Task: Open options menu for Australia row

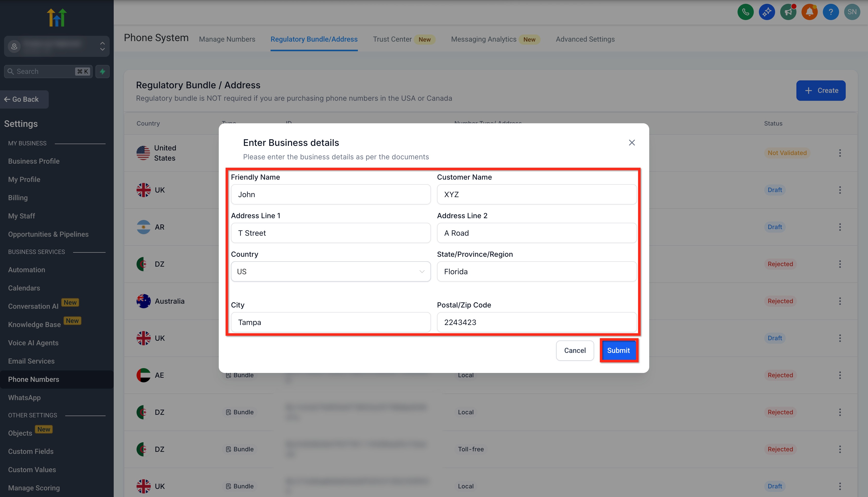Action: (840, 301)
